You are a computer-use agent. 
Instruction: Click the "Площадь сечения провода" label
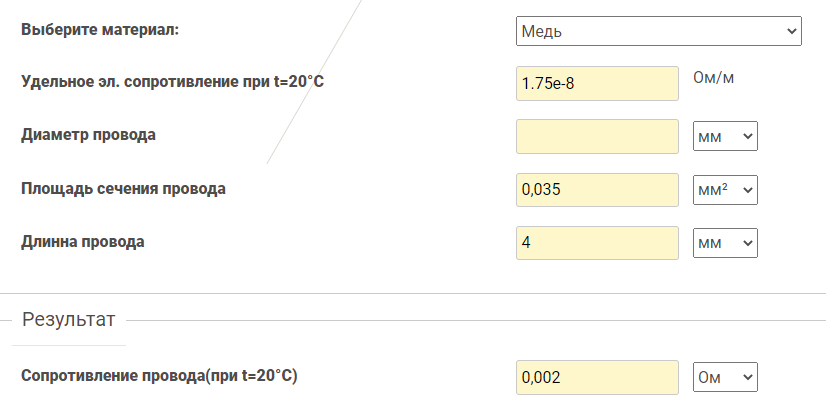pyautogui.click(x=123, y=188)
